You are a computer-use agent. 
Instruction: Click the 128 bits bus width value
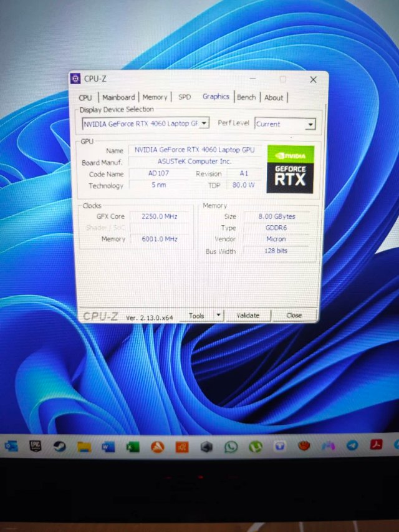[x=276, y=251]
